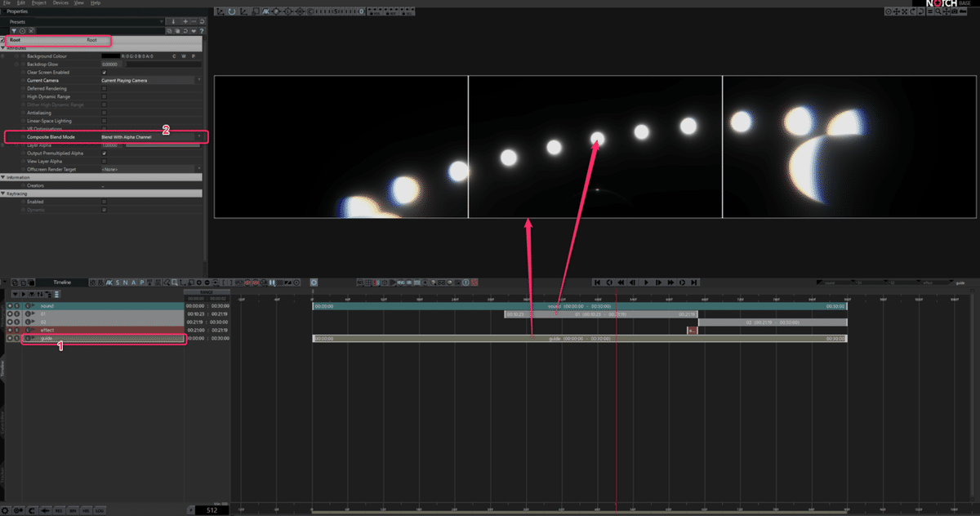This screenshot has width=980, height=516.
Task: Enable Linear-Space Lighting checkbox
Action: pyautogui.click(x=104, y=121)
